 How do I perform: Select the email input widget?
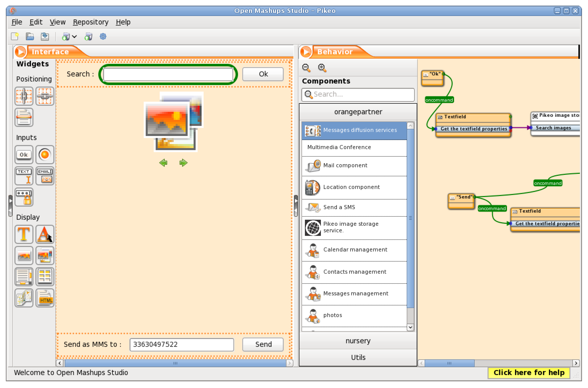click(45, 176)
